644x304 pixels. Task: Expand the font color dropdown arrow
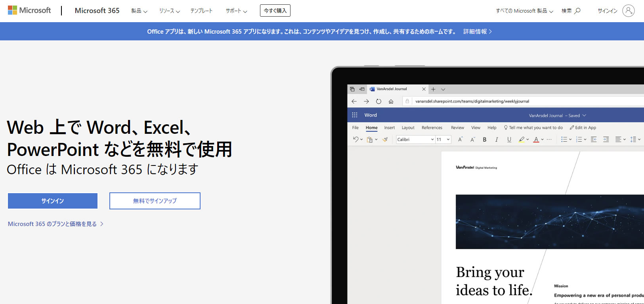coord(542,139)
